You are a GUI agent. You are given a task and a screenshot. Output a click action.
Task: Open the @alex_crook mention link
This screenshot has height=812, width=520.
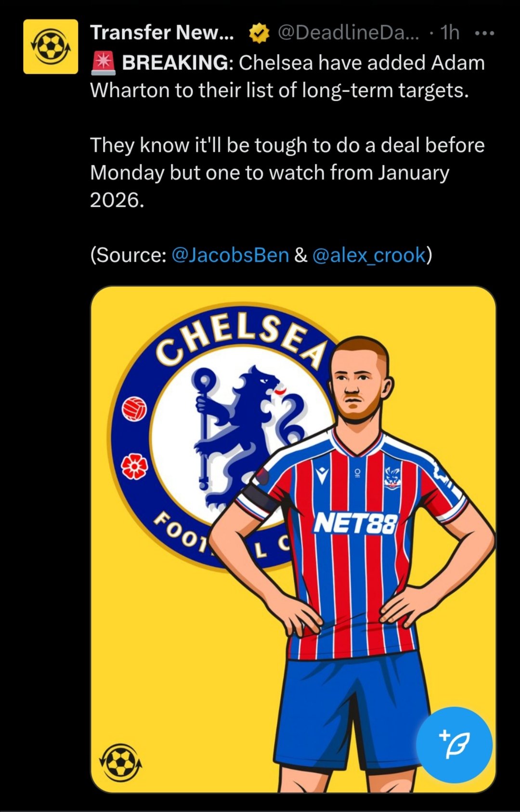point(369,255)
